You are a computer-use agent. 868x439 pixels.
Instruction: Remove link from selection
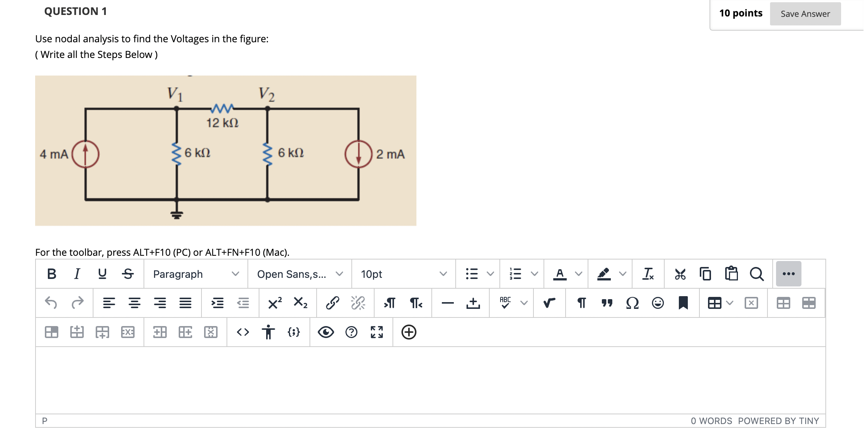[358, 303]
